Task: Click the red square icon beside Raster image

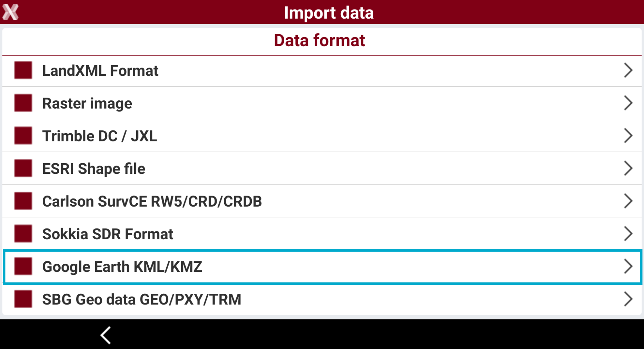Action: tap(23, 103)
